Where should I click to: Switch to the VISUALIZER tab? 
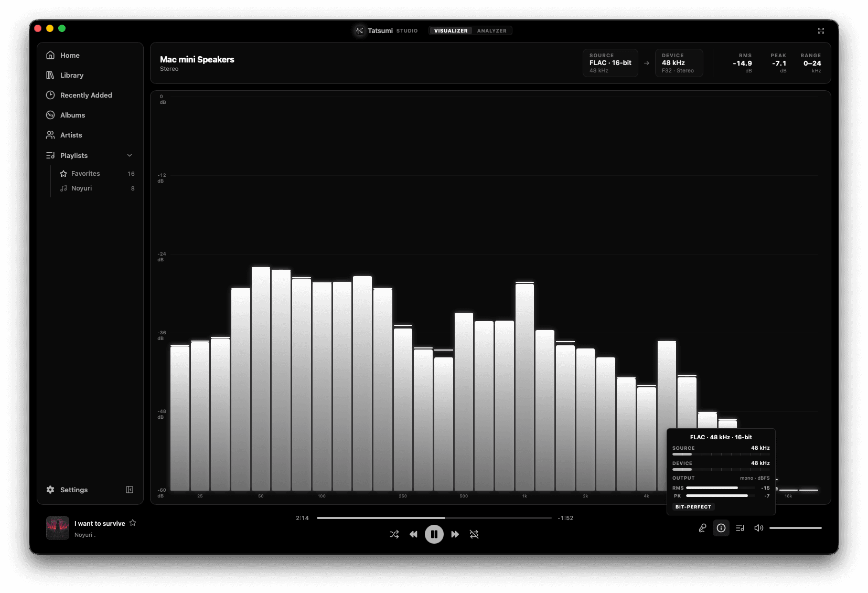click(x=451, y=31)
